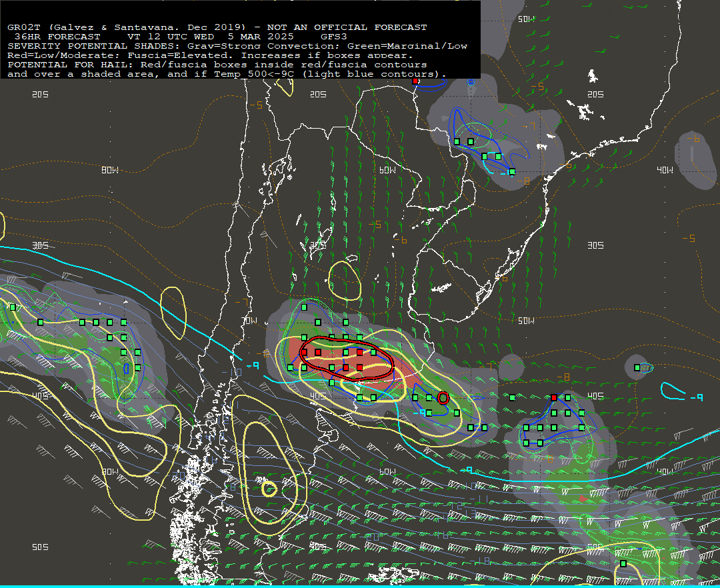Click the green box at the bottom right corner
This screenshot has height=588, width=720.
pos(623,564)
